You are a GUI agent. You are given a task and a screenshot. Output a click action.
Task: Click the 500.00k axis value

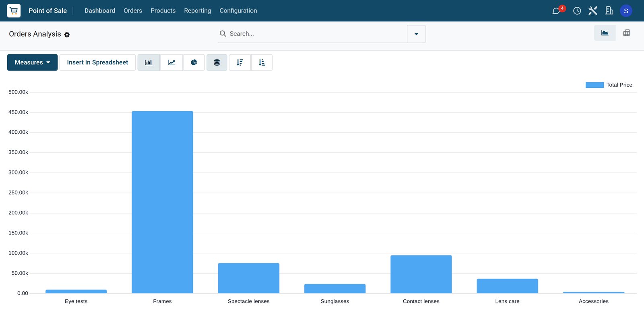tap(18, 92)
